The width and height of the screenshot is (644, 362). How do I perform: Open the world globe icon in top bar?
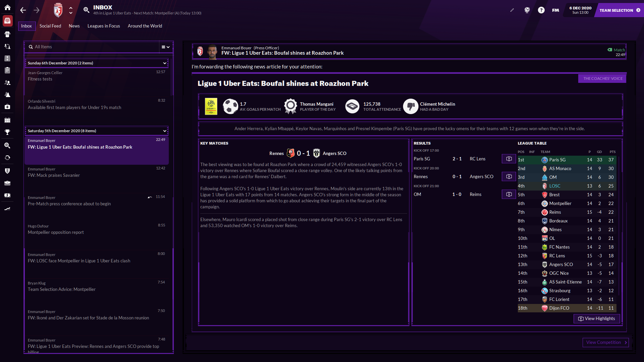(x=527, y=10)
